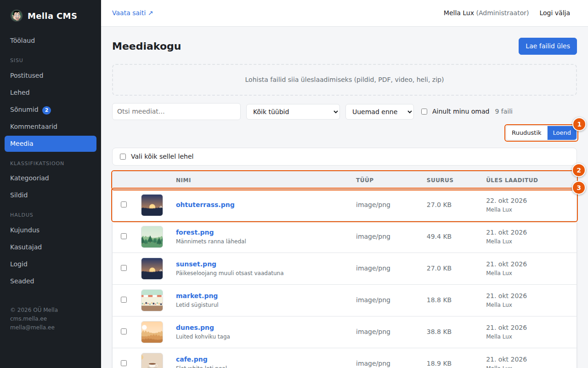Open Töölaud in the sidebar
This screenshot has height=368, width=588.
[51, 40]
